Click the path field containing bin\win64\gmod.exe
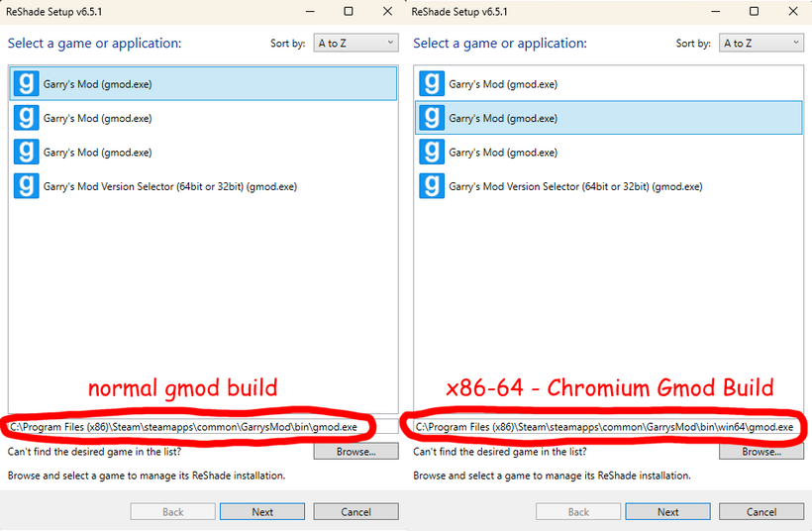This screenshot has height=531, width=812. click(604, 427)
